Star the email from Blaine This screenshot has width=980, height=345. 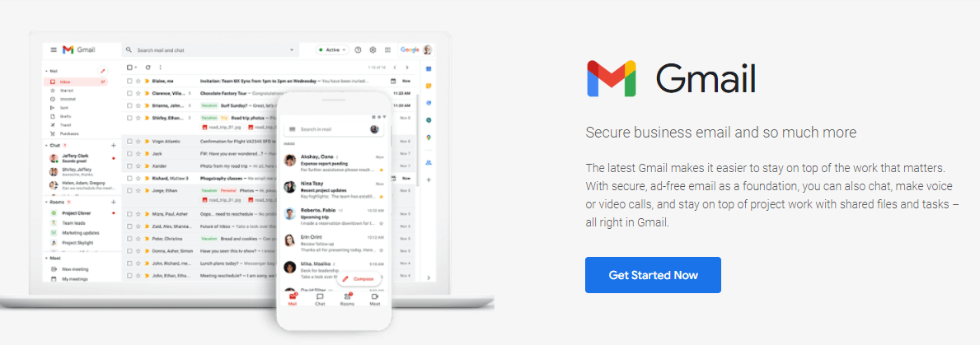pos(138,81)
